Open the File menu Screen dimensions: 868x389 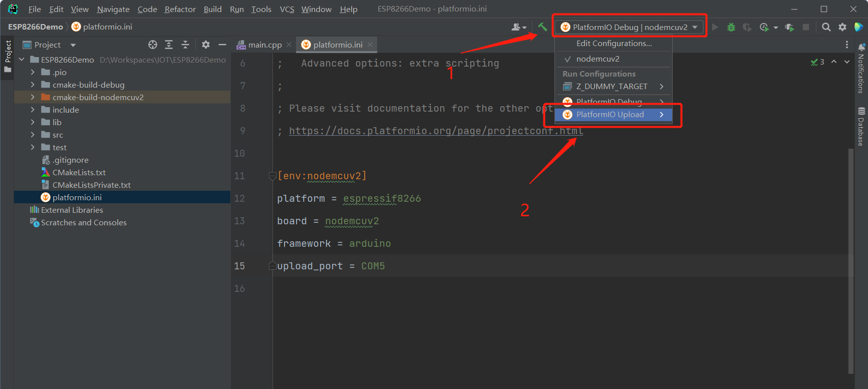35,9
